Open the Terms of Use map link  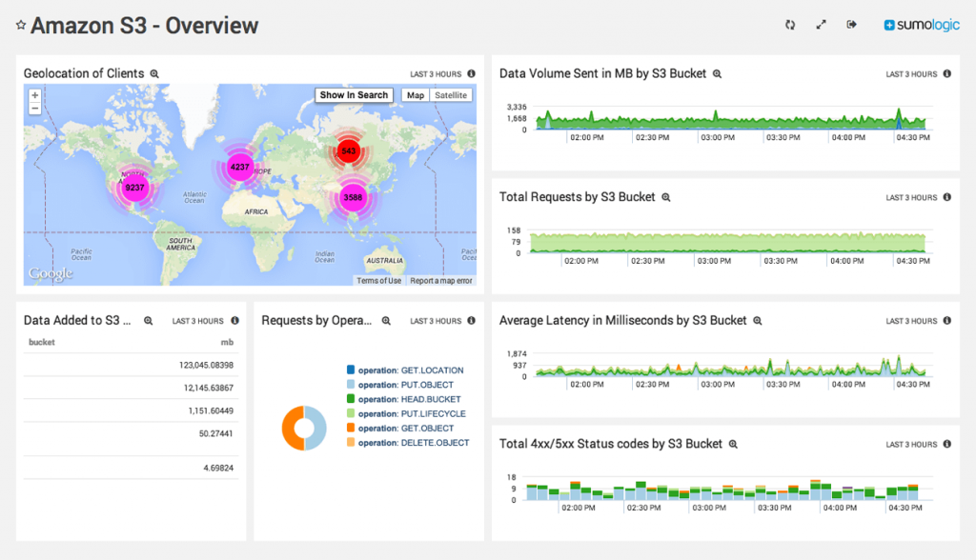378,281
